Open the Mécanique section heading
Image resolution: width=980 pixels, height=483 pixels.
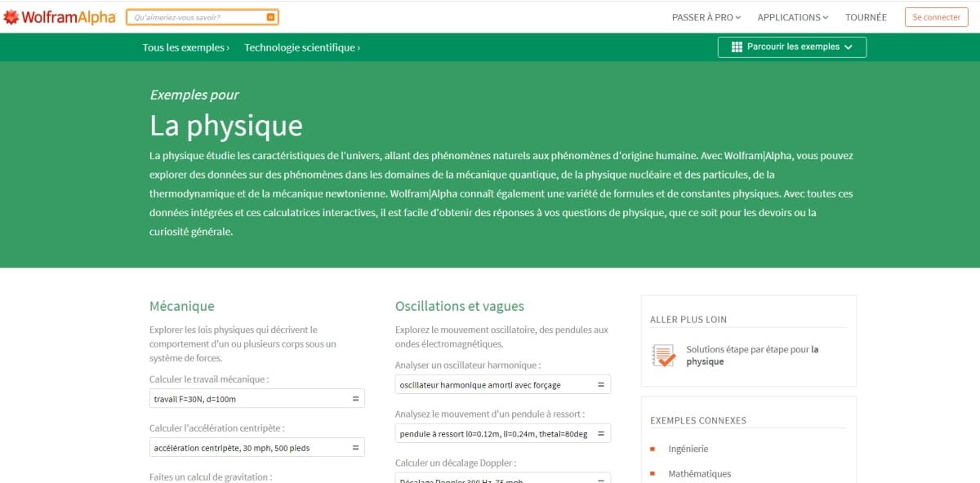[182, 306]
